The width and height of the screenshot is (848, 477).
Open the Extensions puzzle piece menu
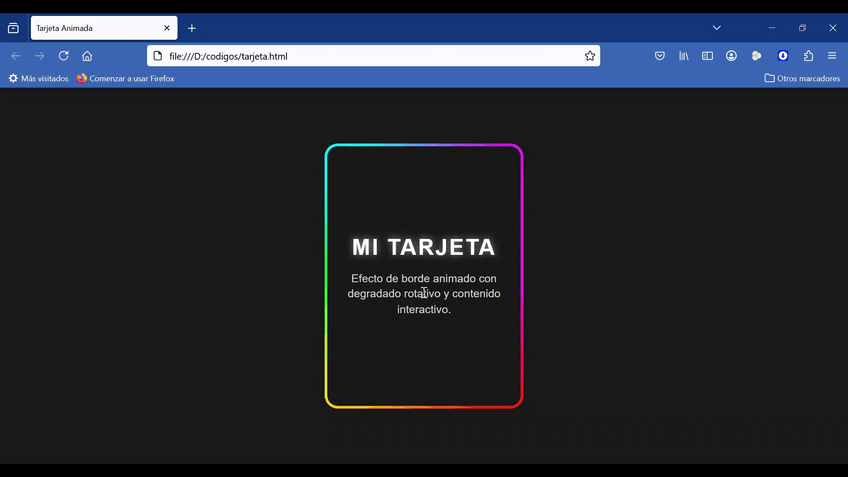[808, 56]
